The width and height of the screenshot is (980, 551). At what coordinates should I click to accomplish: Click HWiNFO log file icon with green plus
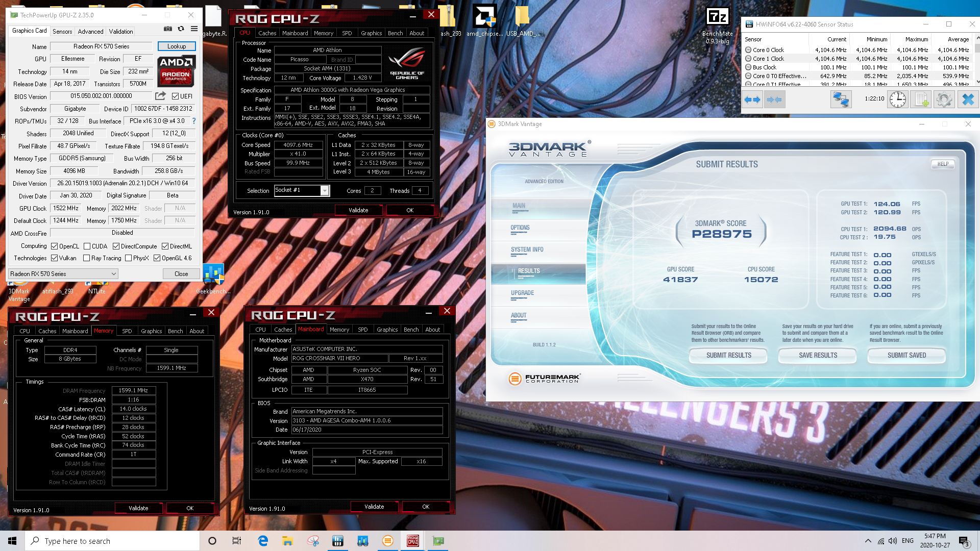(921, 99)
